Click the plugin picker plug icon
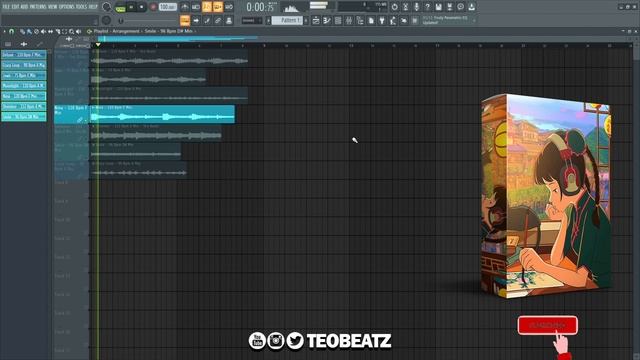The image size is (640, 360). [x=382, y=20]
